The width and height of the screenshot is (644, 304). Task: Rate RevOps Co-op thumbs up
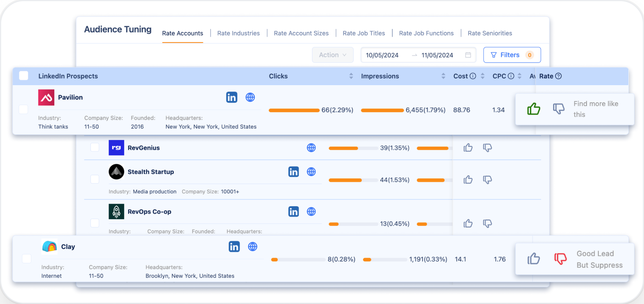click(x=468, y=223)
